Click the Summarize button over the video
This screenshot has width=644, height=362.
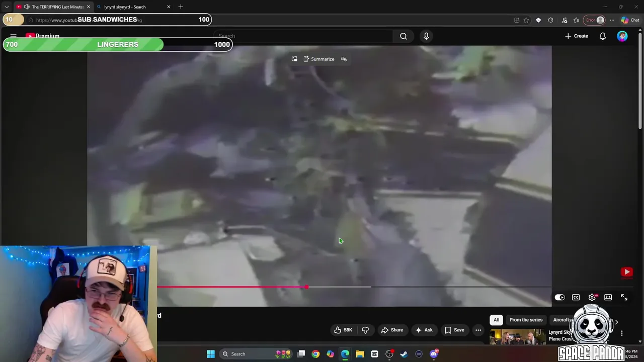(x=319, y=59)
